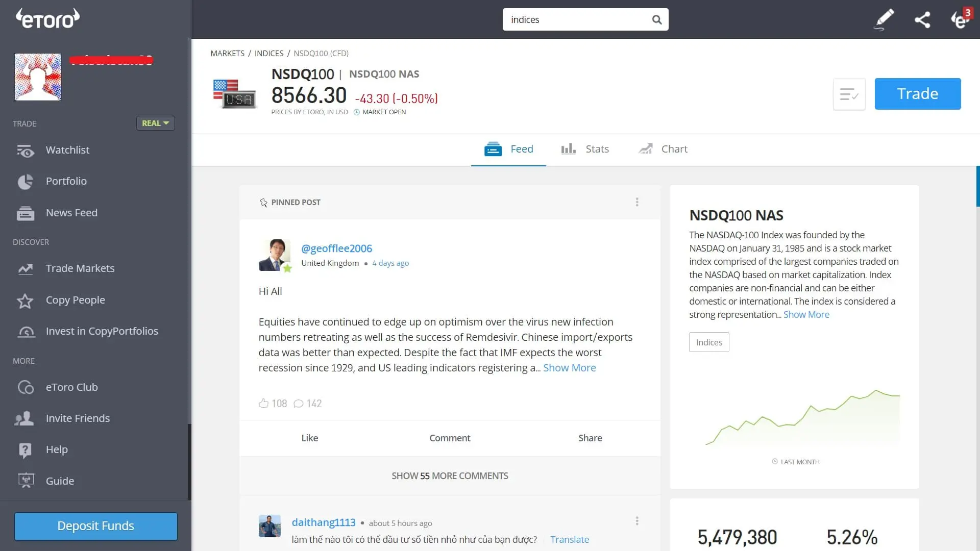Open News Feed from sidebar
Image resolution: width=980 pixels, height=551 pixels.
tap(71, 213)
